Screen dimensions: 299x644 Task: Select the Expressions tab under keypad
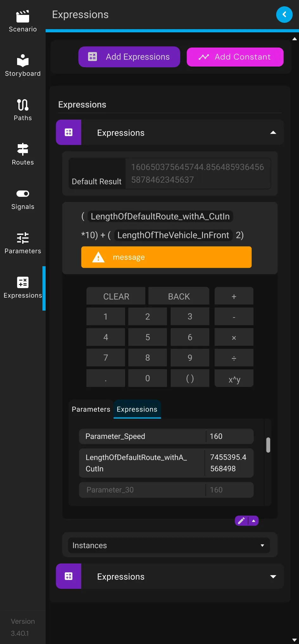click(137, 409)
